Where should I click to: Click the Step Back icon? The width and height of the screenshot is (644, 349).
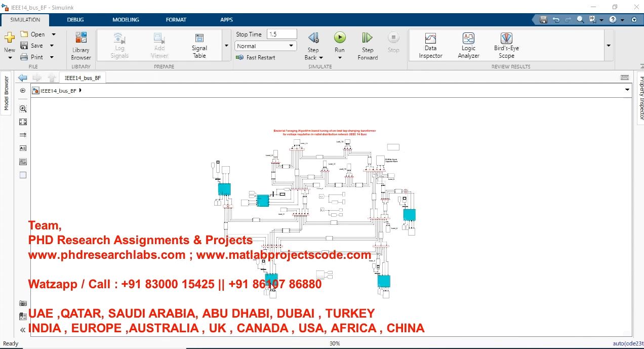(313, 38)
